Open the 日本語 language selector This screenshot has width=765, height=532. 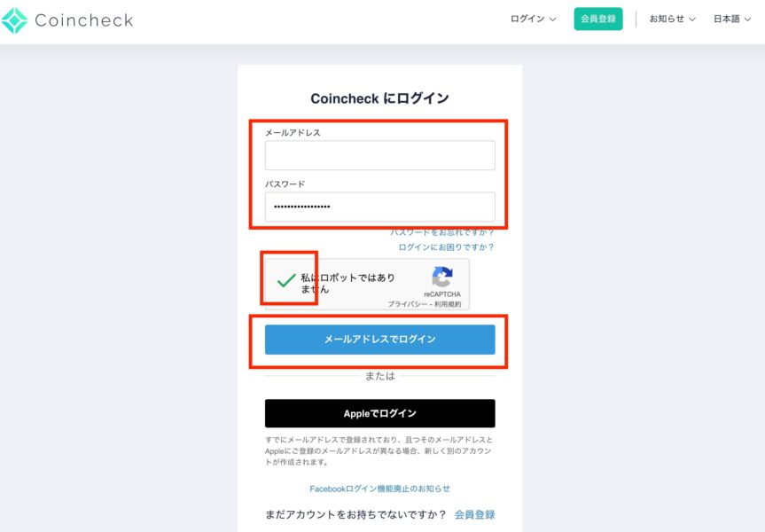coord(732,19)
